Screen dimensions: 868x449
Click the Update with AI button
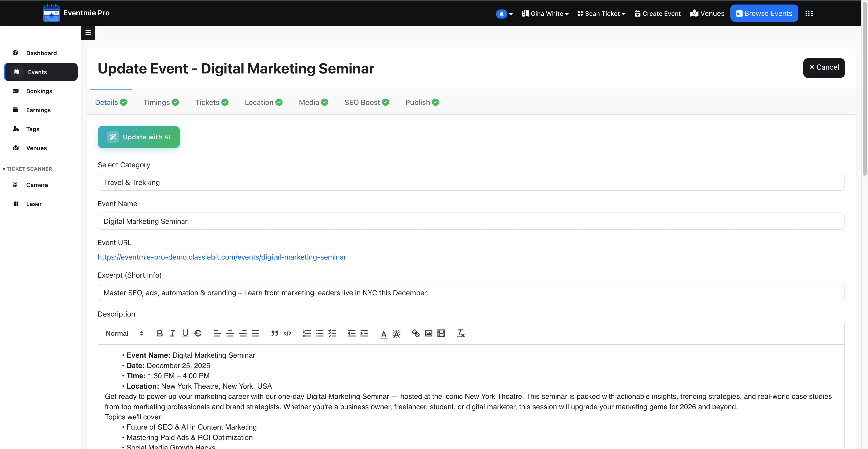point(139,137)
